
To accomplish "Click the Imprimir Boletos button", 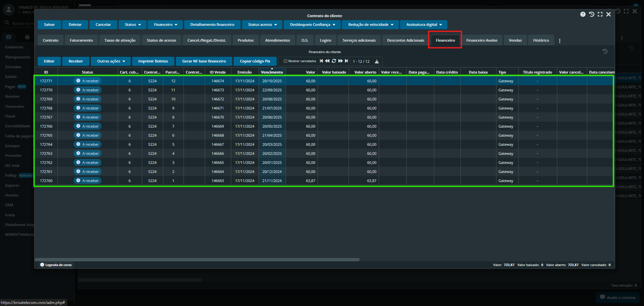I will (x=153, y=61).
